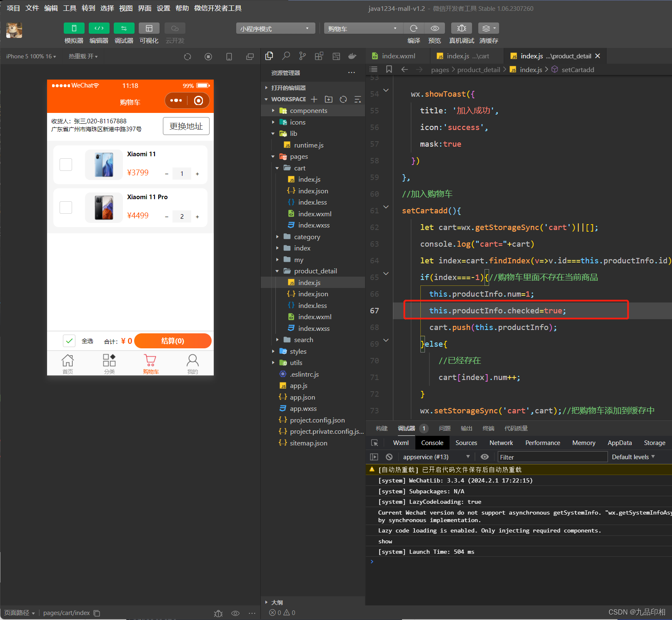The height and width of the screenshot is (620, 672).
Task: Open the 热重载 hot reload dropdown
Action: 83,56
